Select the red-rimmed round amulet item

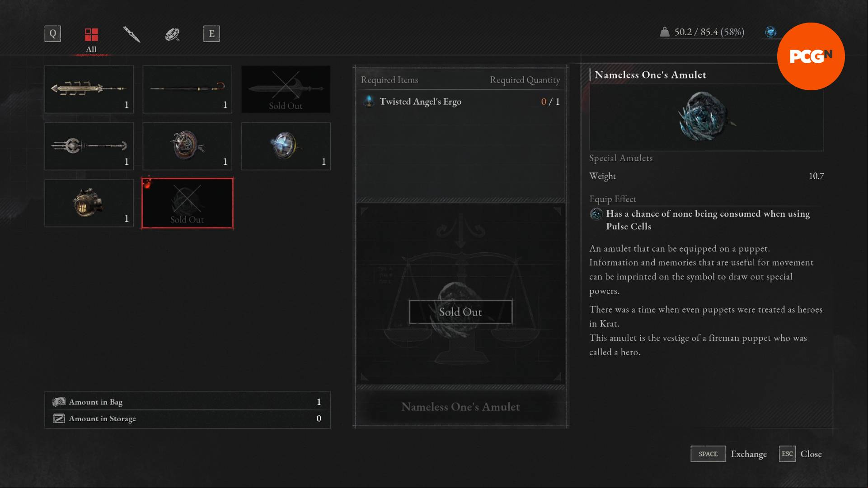188,146
